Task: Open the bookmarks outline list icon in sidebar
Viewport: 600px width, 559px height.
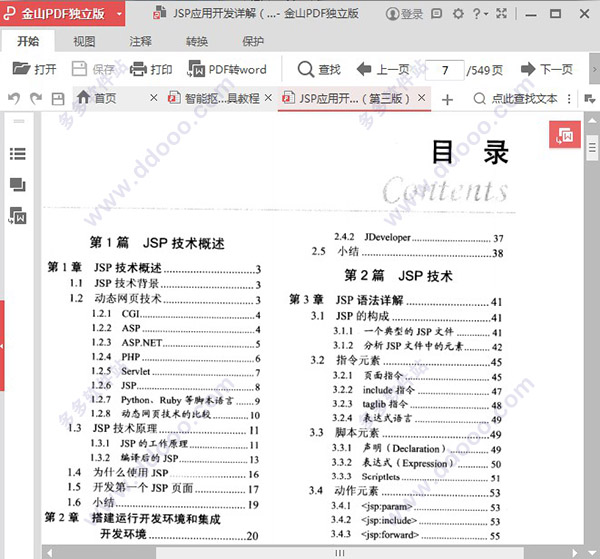Action: point(18,154)
